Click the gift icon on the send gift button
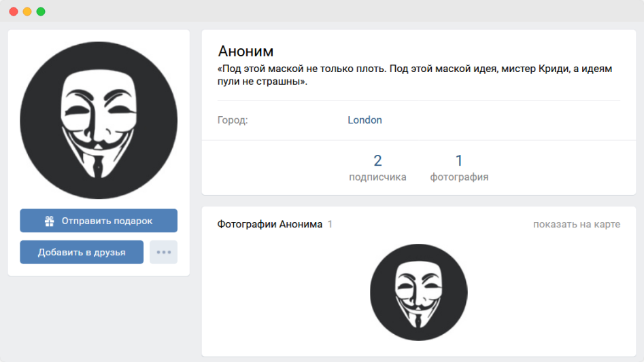Image resolution: width=644 pixels, height=362 pixels. point(49,221)
